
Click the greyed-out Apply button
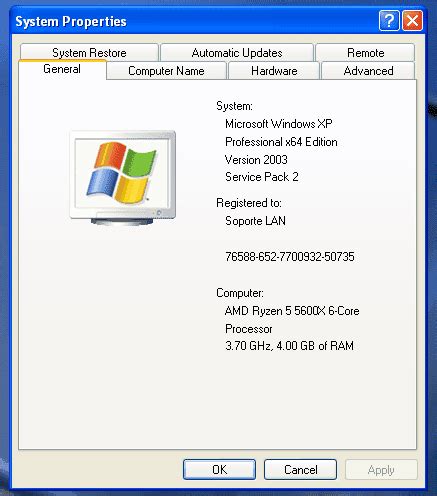click(x=381, y=470)
